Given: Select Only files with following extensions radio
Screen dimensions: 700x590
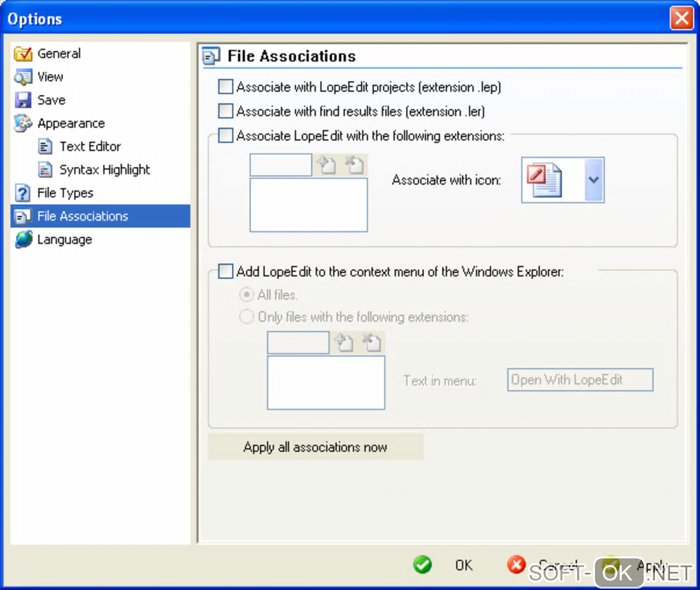Looking at the screenshot, I should click(x=246, y=317).
